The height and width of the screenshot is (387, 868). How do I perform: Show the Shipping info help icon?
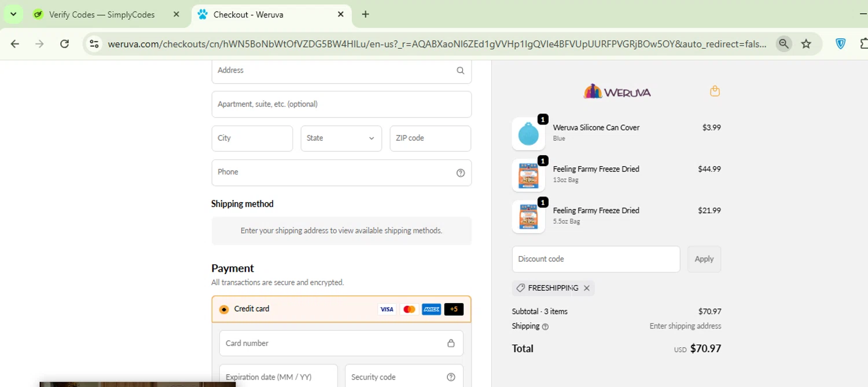(x=545, y=327)
